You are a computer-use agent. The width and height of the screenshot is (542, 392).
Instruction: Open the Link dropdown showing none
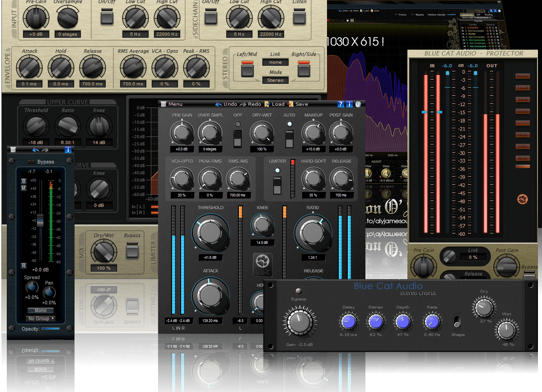click(276, 62)
